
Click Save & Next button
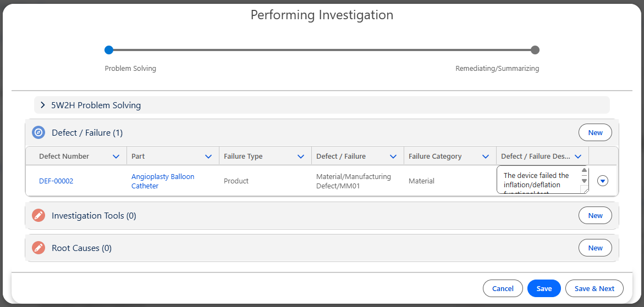[x=594, y=288]
